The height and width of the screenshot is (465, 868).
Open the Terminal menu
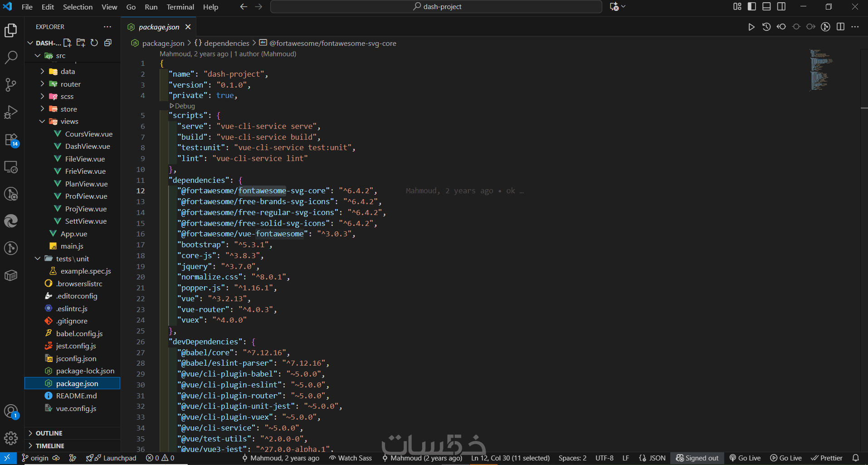coord(180,7)
